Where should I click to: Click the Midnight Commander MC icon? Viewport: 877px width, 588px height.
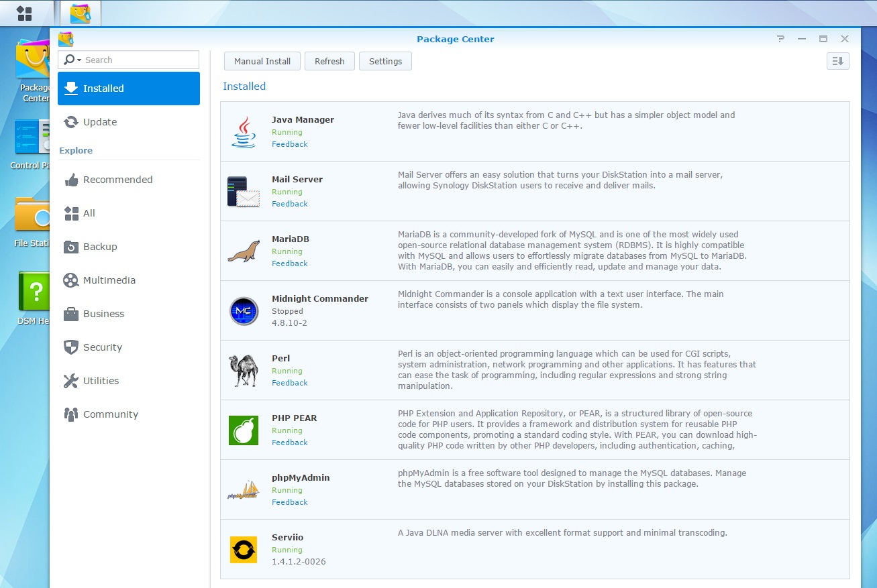(x=244, y=310)
